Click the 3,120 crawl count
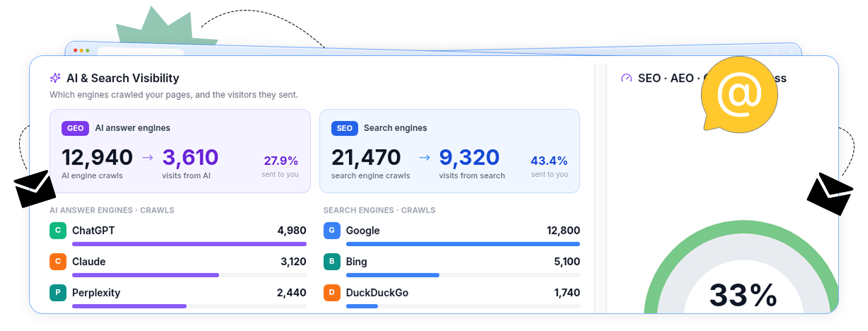Screen dimensions: 868x331 (293, 262)
